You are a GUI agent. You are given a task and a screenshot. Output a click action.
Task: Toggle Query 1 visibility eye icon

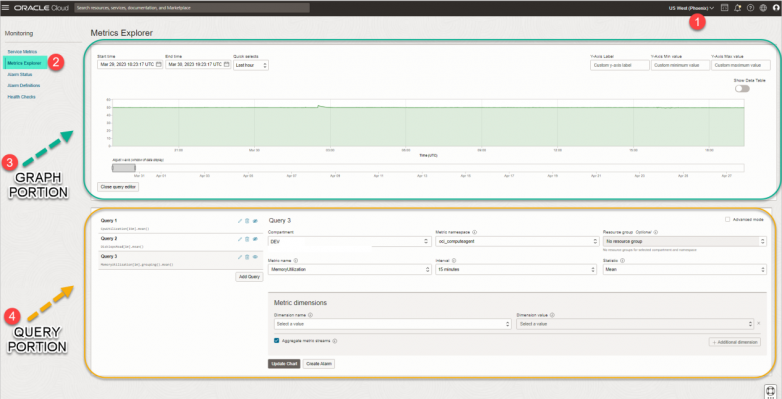point(255,221)
